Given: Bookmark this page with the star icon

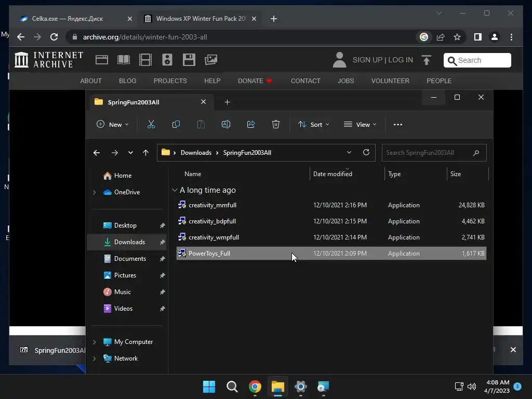Looking at the screenshot, I should click(457, 37).
